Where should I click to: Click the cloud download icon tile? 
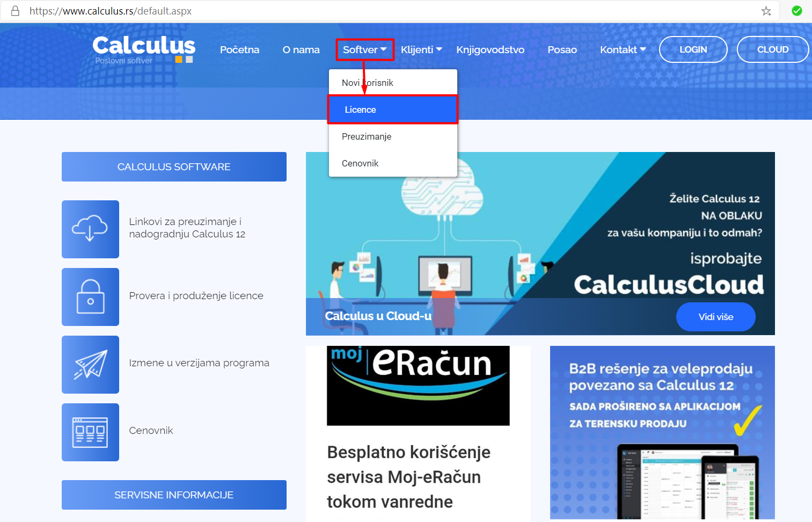(90, 229)
